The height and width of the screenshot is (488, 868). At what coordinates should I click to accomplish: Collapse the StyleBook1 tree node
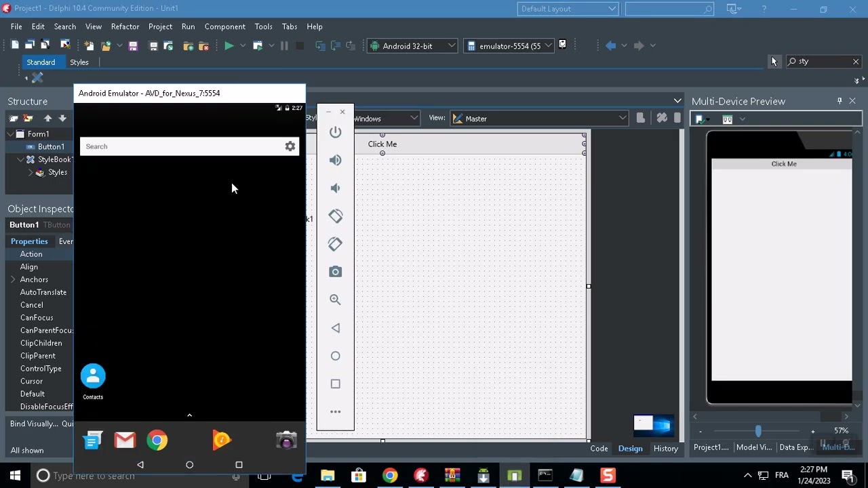click(x=21, y=159)
